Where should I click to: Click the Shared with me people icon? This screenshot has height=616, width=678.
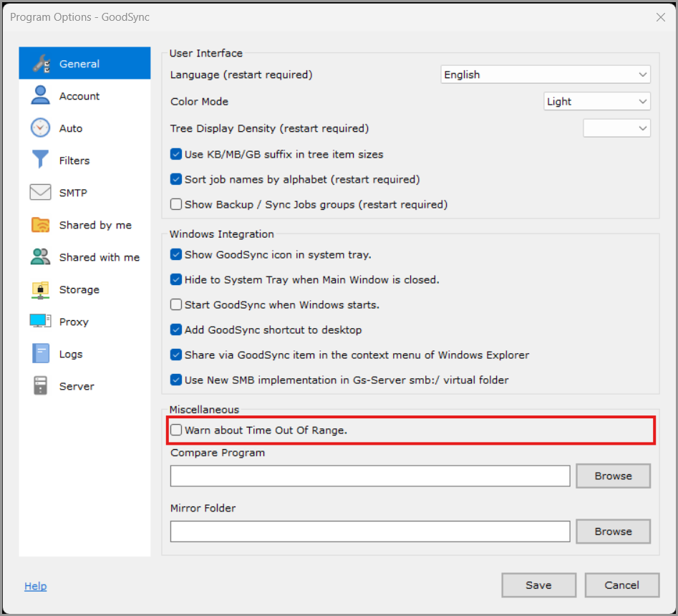point(40,257)
